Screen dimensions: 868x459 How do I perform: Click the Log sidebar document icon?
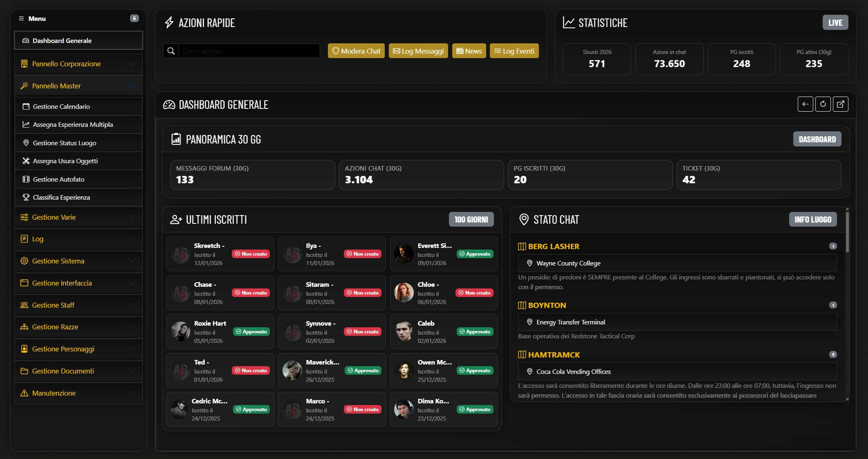pyautogui.click(x=24, y=239)
